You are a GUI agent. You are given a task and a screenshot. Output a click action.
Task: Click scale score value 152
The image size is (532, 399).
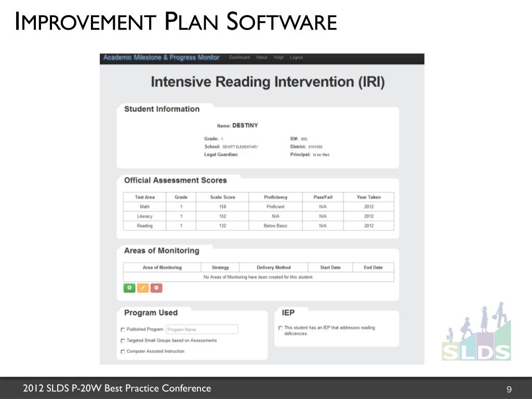(x=222, y=216)
